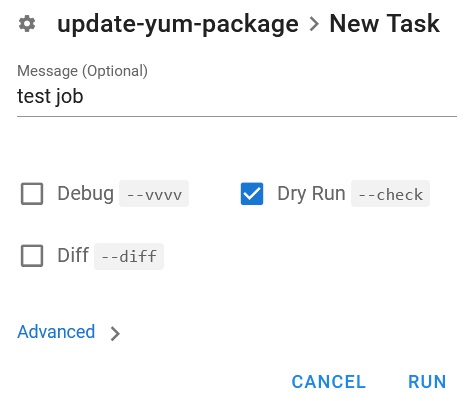
Task: Click the --diff flag chip
Action: [129, 256]
